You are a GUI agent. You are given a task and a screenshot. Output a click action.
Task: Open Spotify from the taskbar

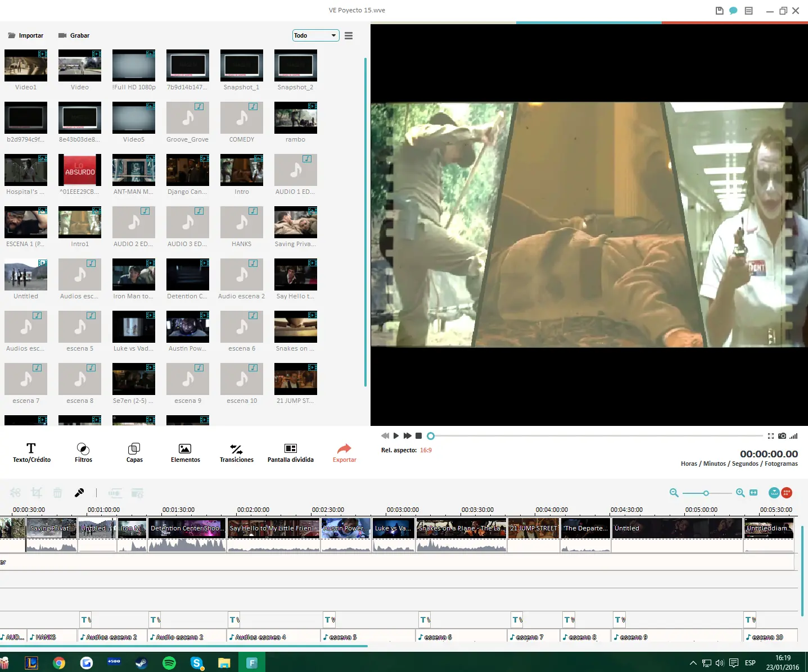coord(169,663)
